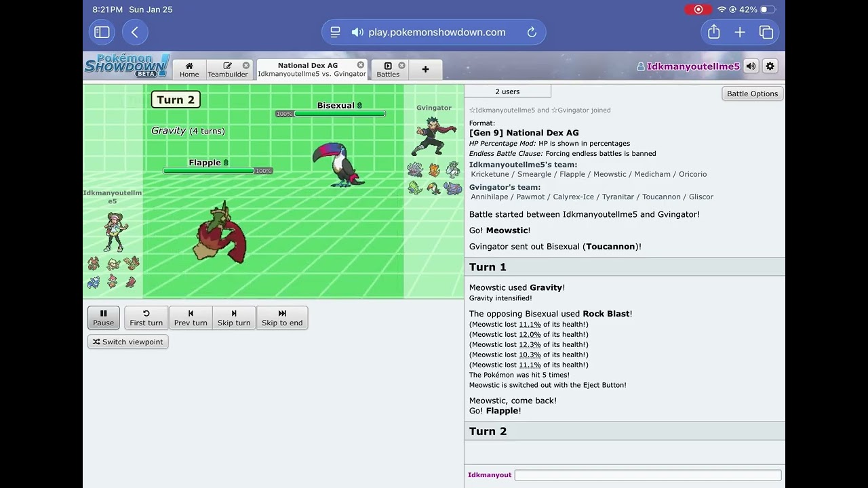
Task: Pause the battle replay
Action: click(x=104, y=318)
